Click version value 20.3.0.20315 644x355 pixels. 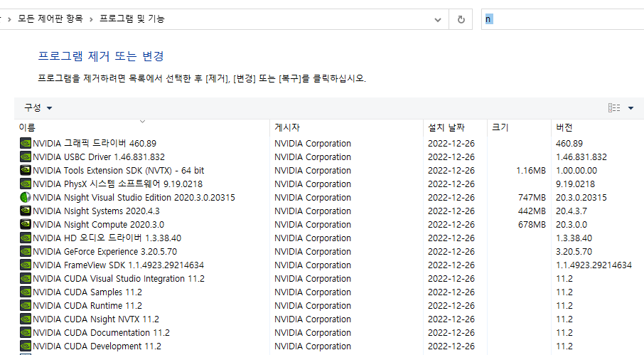point(581,198)
